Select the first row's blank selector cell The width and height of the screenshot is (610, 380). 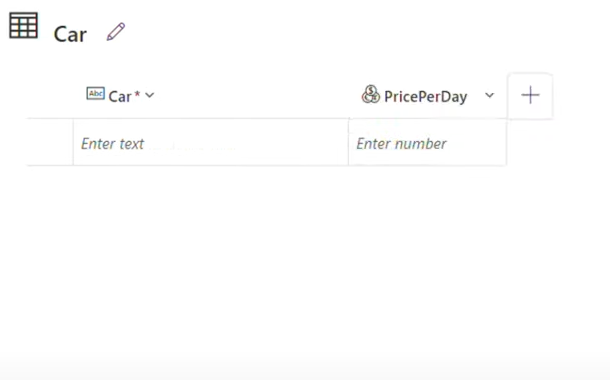pos(50,142)
